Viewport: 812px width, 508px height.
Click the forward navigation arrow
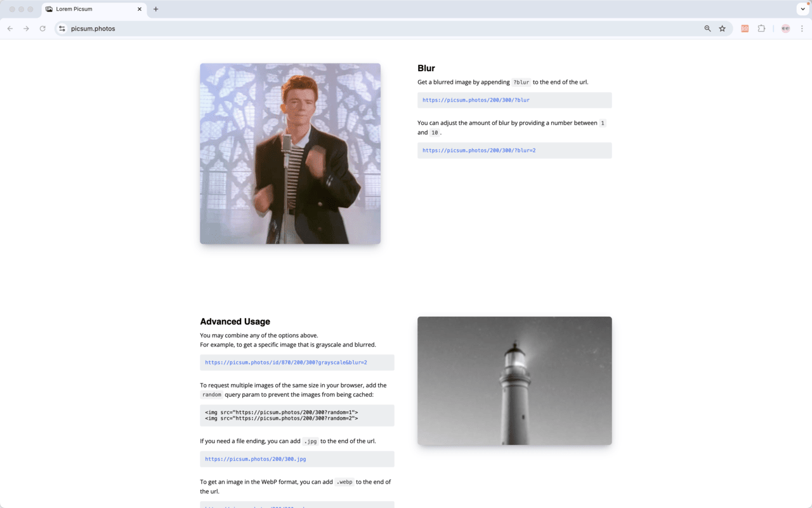pos(26,29)
